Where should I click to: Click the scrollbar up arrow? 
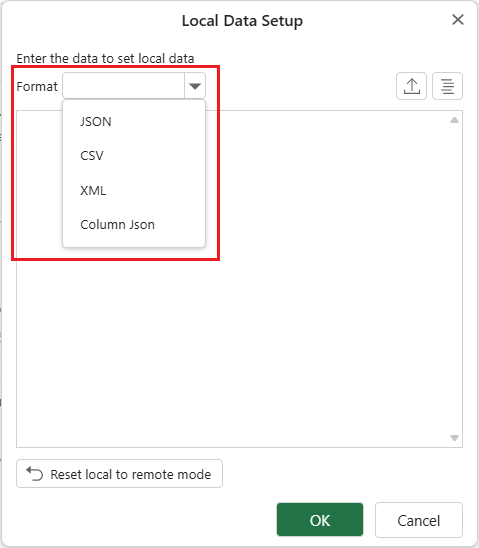(454, 120)
